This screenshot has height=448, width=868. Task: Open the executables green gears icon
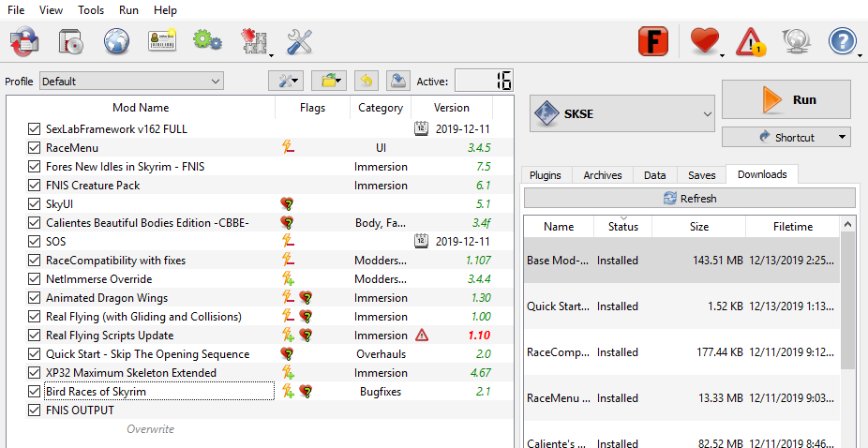(207, 42)
